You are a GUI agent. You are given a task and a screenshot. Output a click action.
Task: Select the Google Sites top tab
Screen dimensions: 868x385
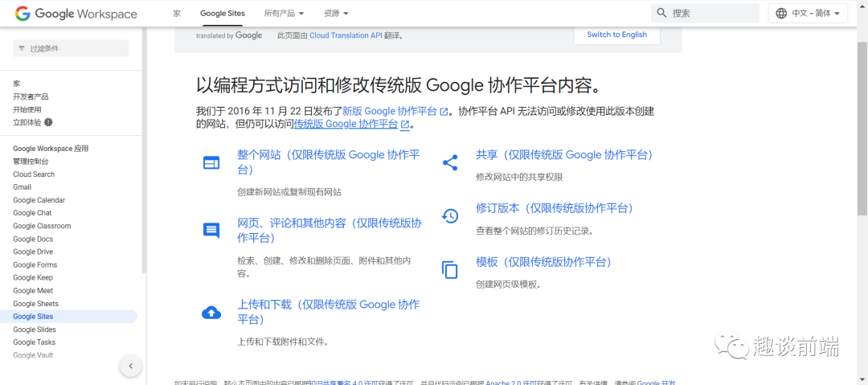click(x=223, y=14)
